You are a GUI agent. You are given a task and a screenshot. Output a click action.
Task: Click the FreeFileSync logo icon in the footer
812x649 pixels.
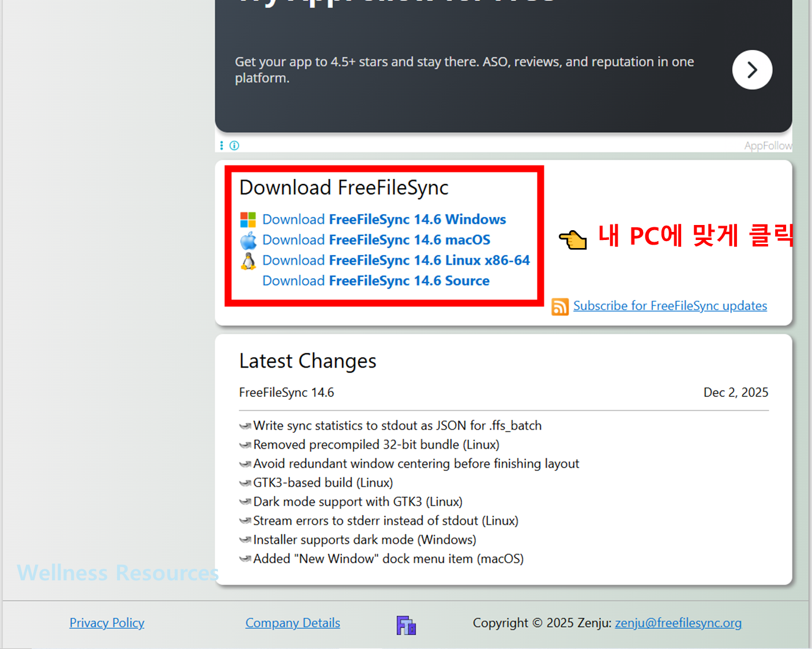coord(406,625)
